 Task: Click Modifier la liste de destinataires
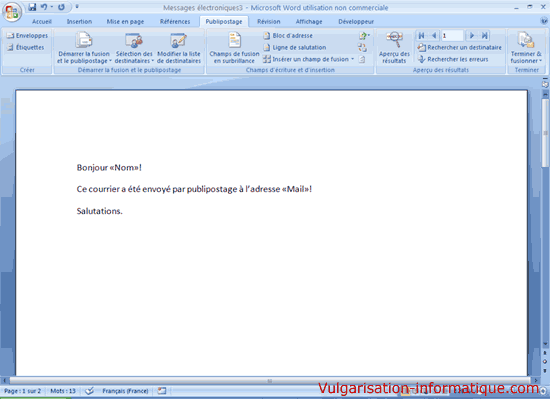click(x=179, y=48)
